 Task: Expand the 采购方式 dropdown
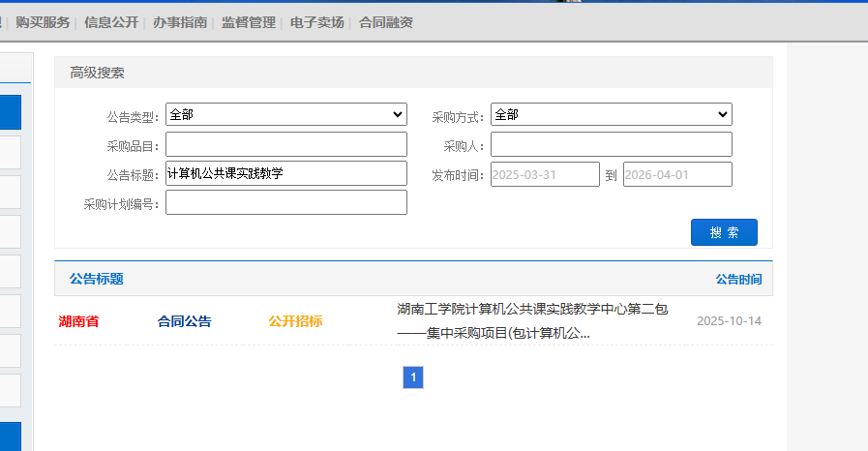click(x=611, y=114)
